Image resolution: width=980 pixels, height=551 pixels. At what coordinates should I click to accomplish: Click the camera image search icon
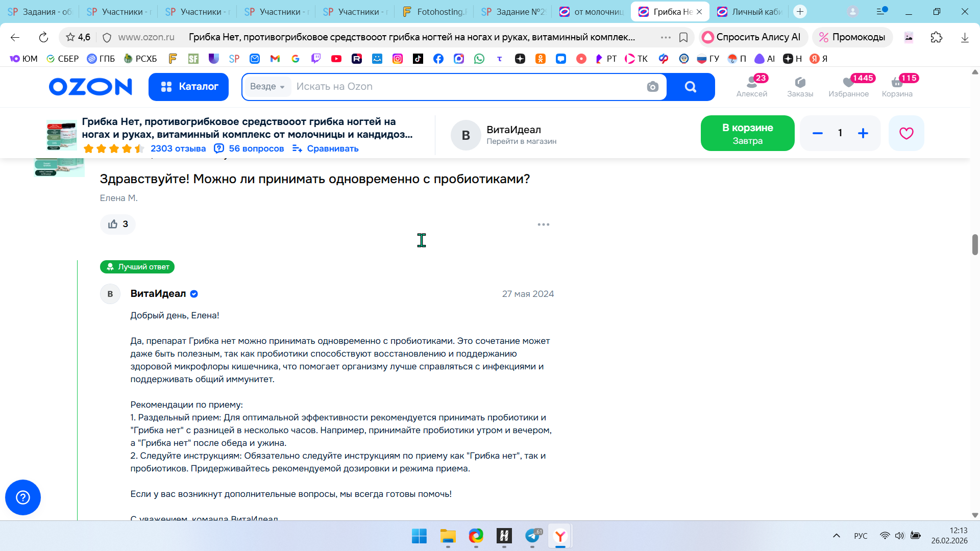pyautogui.click(x=652, y=87)
